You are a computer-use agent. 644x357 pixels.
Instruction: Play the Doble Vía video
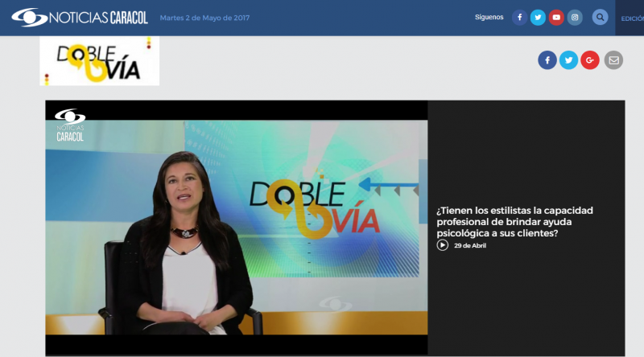[237, 228]
